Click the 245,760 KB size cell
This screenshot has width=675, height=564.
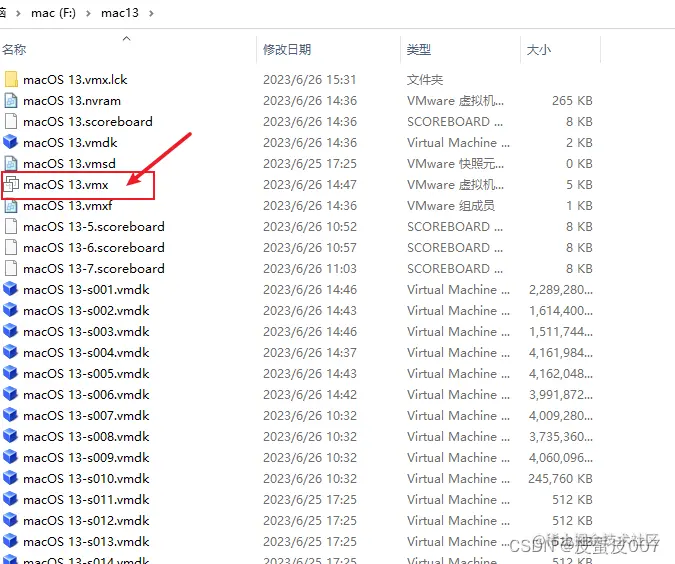coord(560,479)
